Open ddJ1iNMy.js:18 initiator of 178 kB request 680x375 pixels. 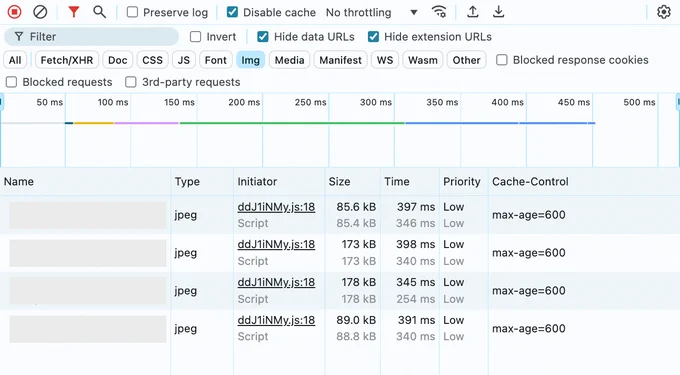click(x=276, y=282)
